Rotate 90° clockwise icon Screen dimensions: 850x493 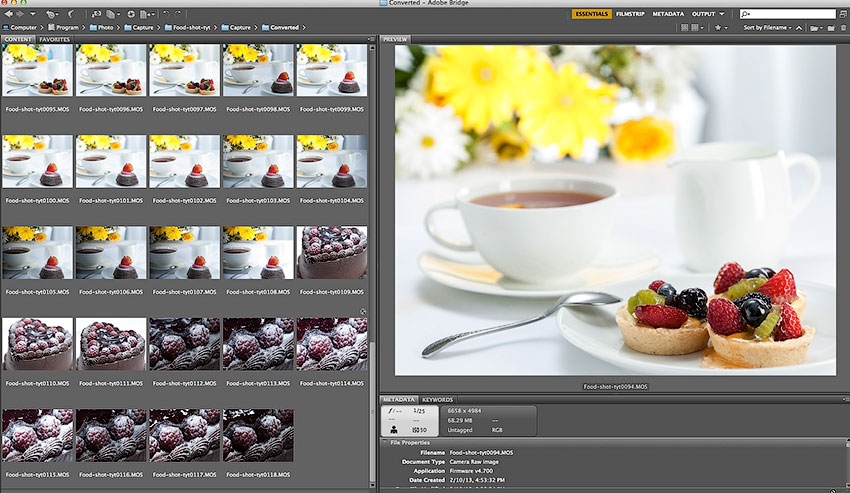click(x=178, y=14)
